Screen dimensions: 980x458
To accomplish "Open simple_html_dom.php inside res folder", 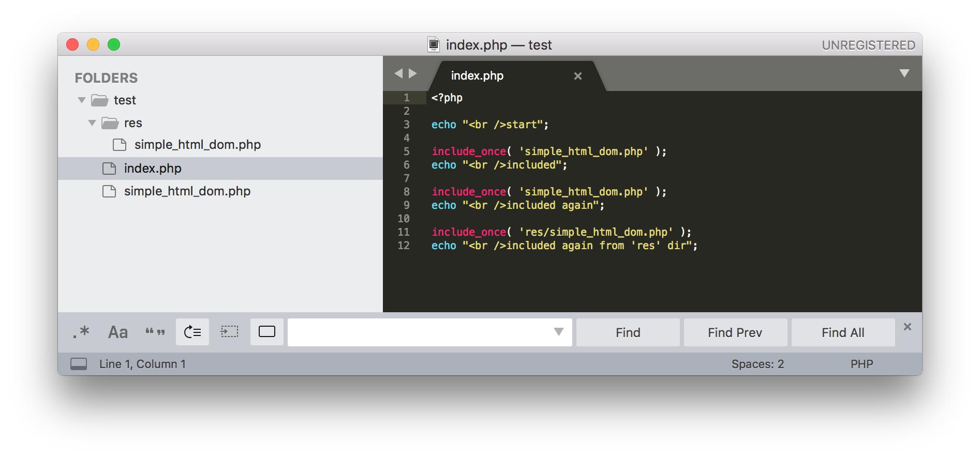I will (x=197, y=145).
